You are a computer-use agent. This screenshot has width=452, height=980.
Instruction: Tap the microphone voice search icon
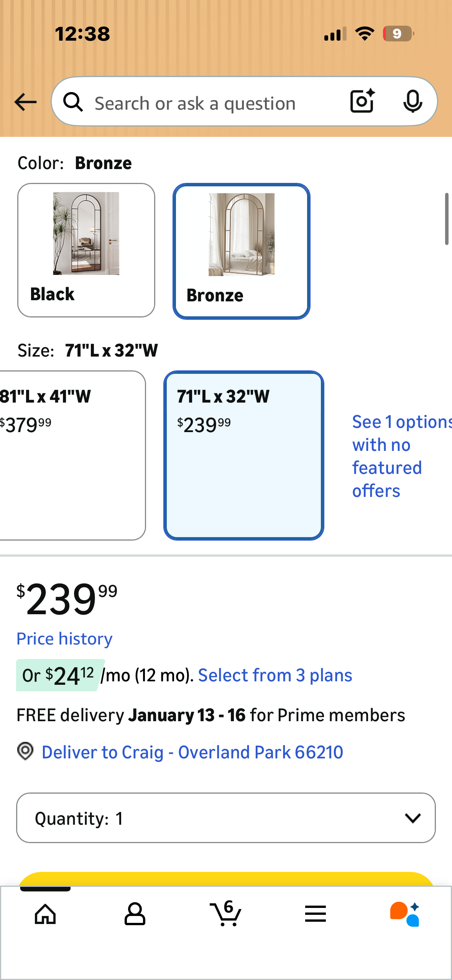click(x=413, y=101)
